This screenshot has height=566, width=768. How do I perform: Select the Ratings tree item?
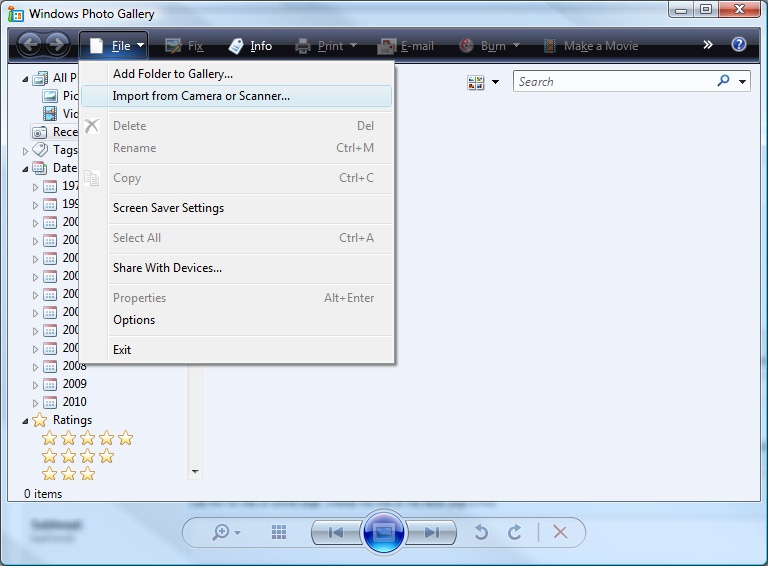tap(72, 420)
